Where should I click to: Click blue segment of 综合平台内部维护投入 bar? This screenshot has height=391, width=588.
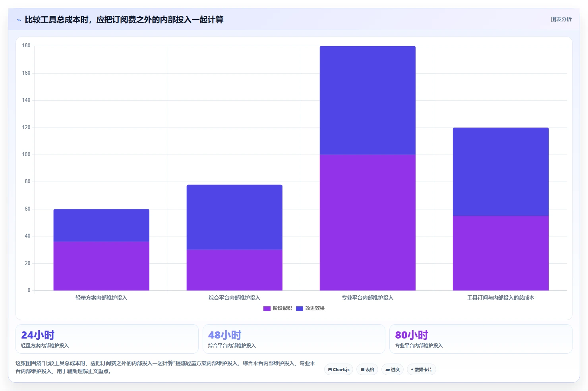coord(234,217)
